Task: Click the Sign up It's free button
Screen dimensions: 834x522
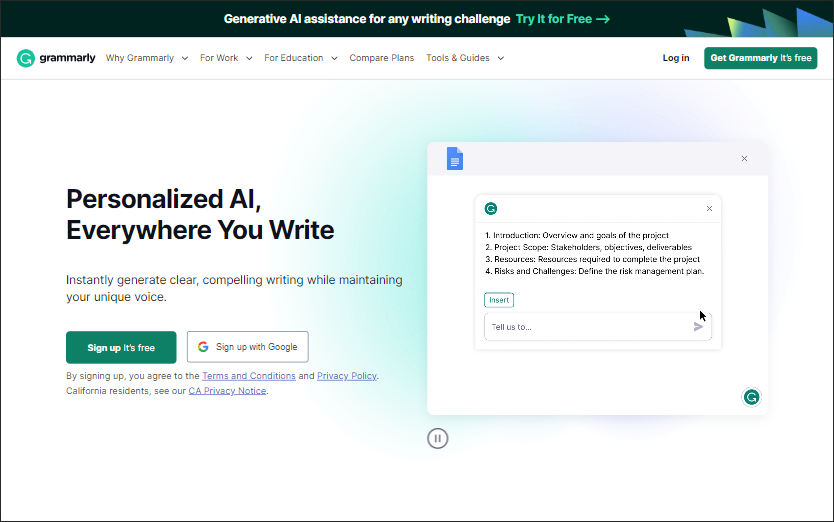Action: (x=121, y=347)
